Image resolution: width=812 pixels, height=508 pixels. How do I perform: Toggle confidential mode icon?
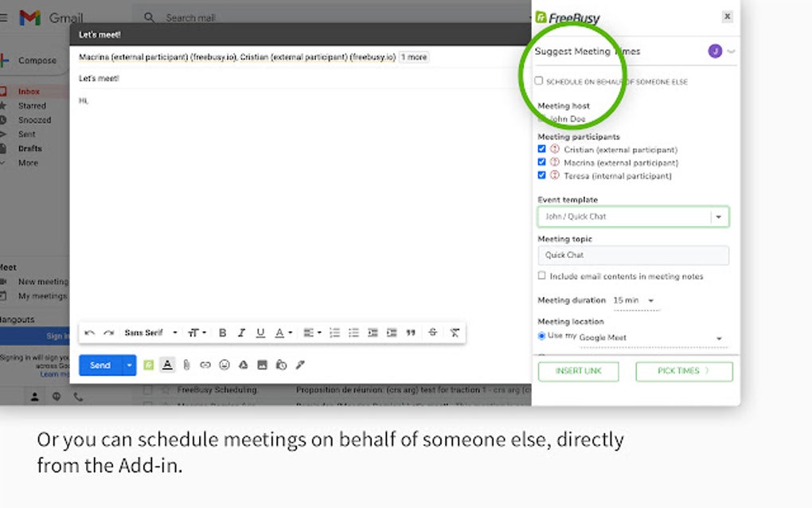pyautogui.click(x=281, y=365)
